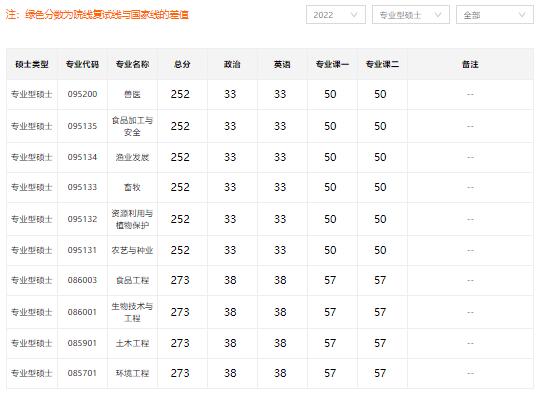Click 专业型硕士 cell in 085701 row
The height and width of the screenshot is (393, 539).
pyautogui.click(x=32, y=373)
